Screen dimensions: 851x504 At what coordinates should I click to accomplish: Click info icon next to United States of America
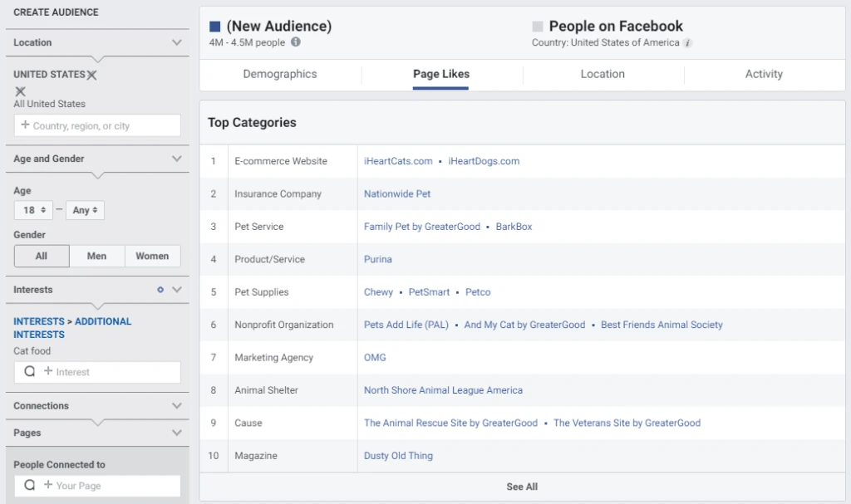coord(687,43)
